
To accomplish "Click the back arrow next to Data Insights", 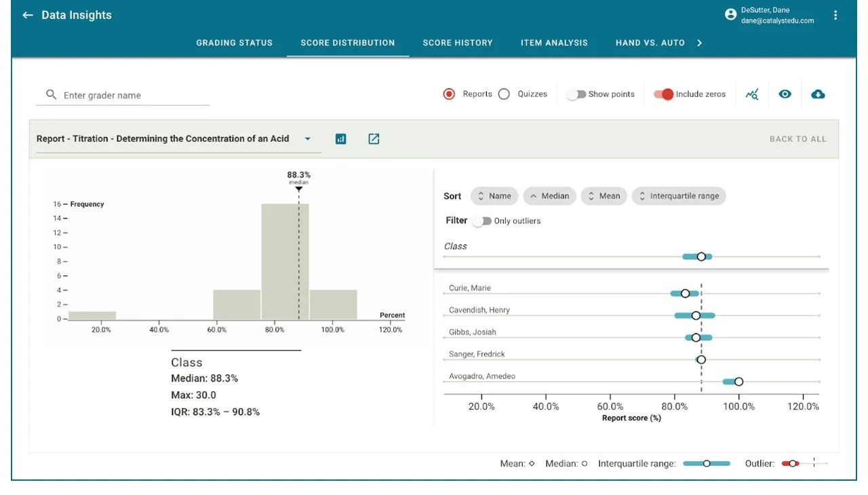I will (26, 14).
